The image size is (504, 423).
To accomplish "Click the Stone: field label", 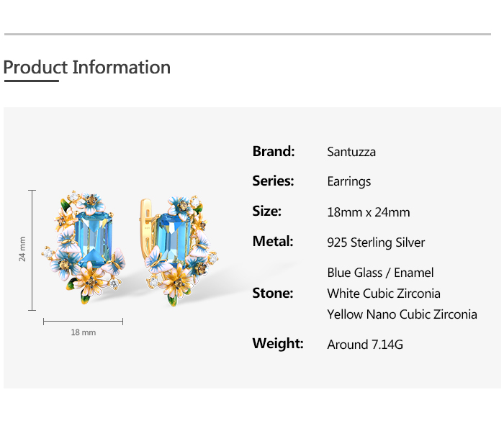I will [272, 294].
